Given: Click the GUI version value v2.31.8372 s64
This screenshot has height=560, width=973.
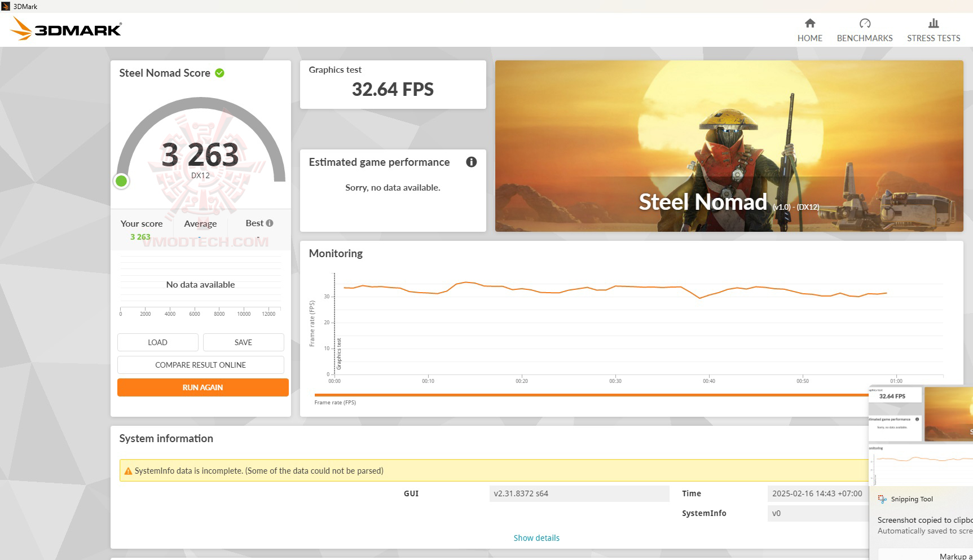Looking at the screenshot, I should click(521, 493).
